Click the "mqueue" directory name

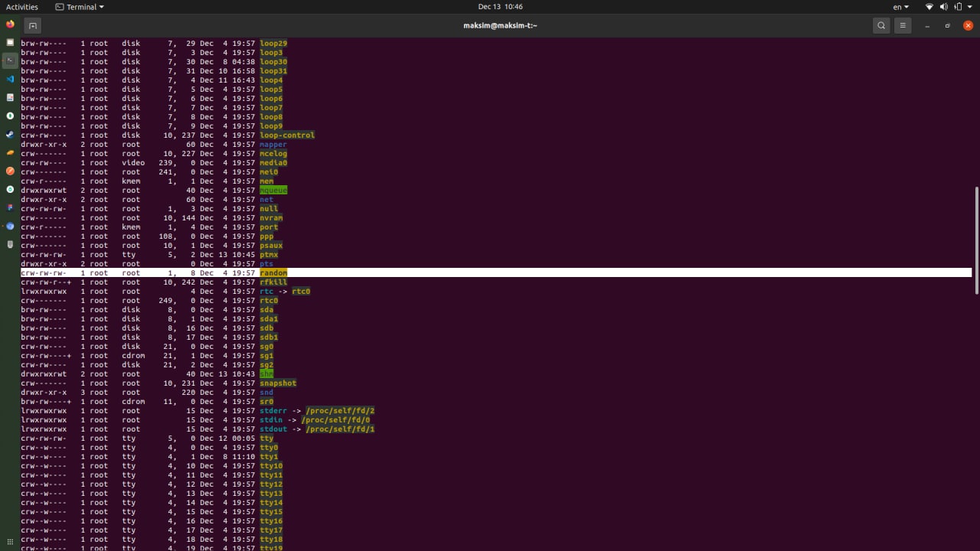click(273, 191)
